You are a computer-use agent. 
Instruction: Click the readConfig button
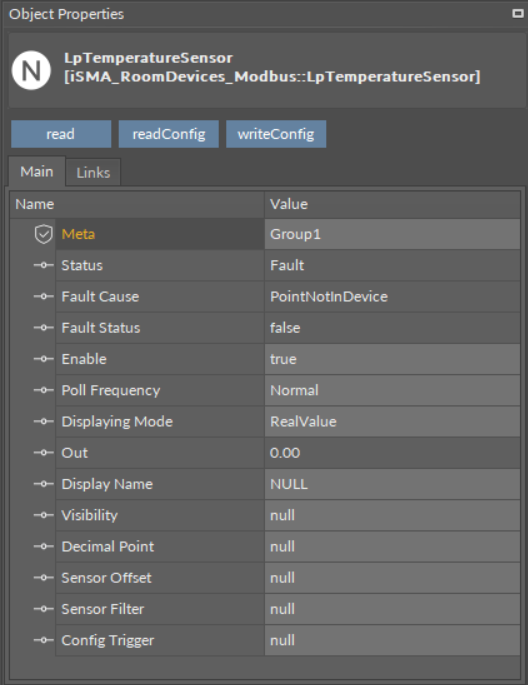click(x=169, y=134)
